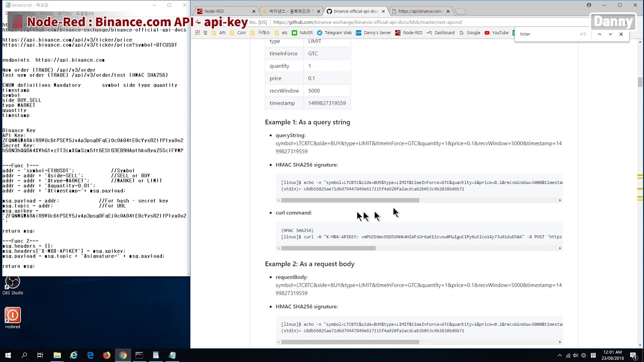This screenshot has width=644, height=362.
Task: Open the nodered desktop shortcut
Action: [x=13, y=318]
